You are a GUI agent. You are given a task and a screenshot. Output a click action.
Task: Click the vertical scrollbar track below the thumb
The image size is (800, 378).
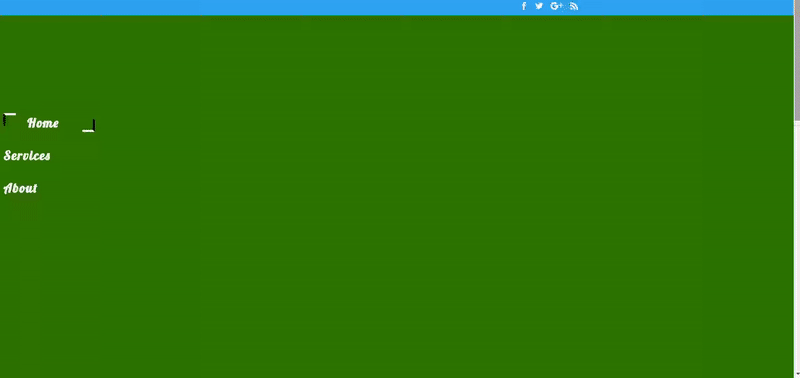click(x=797, y=245)
